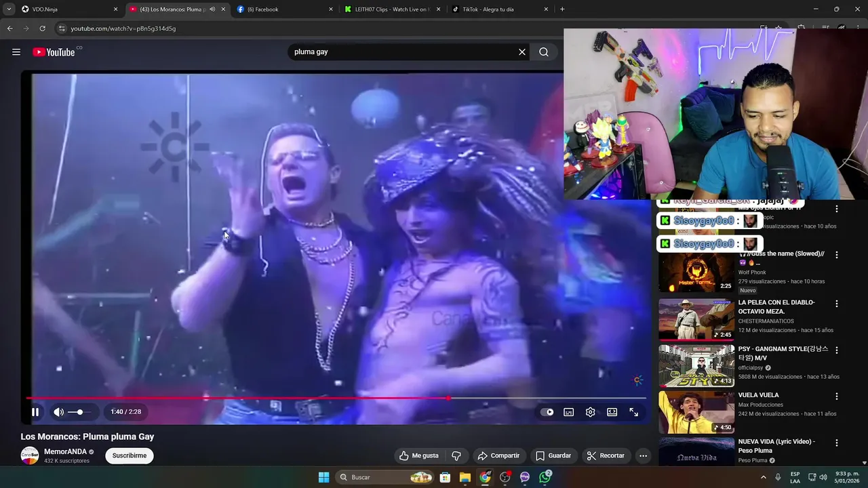Switch to LEITH07 Clips tab
Screen dimensions: 868x488
[393, 9]
